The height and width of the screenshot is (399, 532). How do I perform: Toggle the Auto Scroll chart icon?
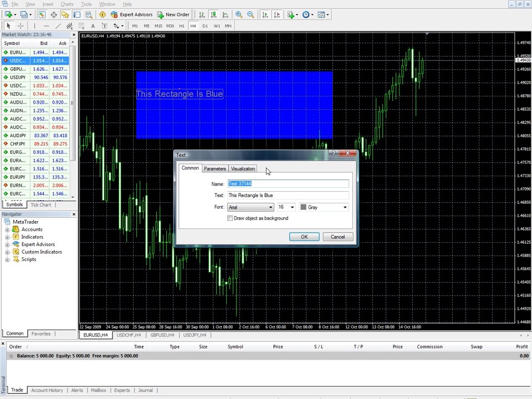pos(265,14)
